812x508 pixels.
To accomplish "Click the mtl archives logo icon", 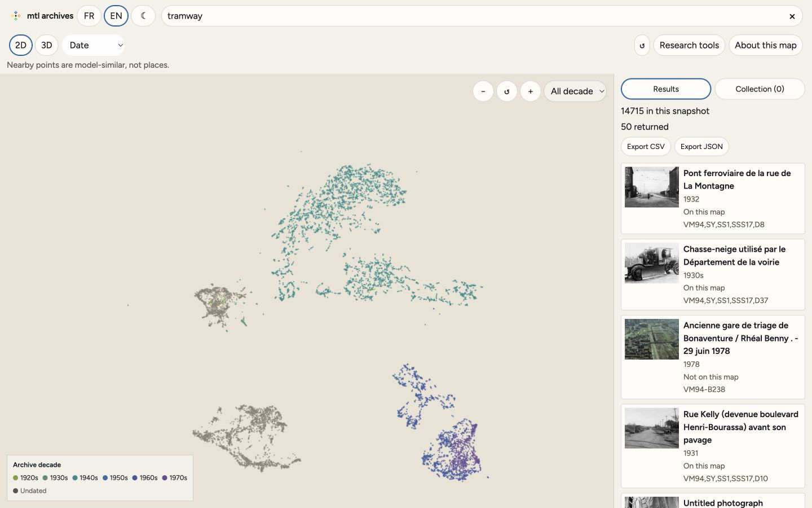I will pyautogui.click(x=16, y=16).
